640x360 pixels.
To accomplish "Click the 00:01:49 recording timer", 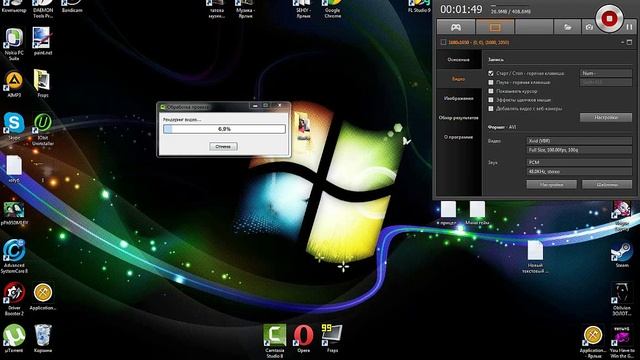I will (461, 9).
